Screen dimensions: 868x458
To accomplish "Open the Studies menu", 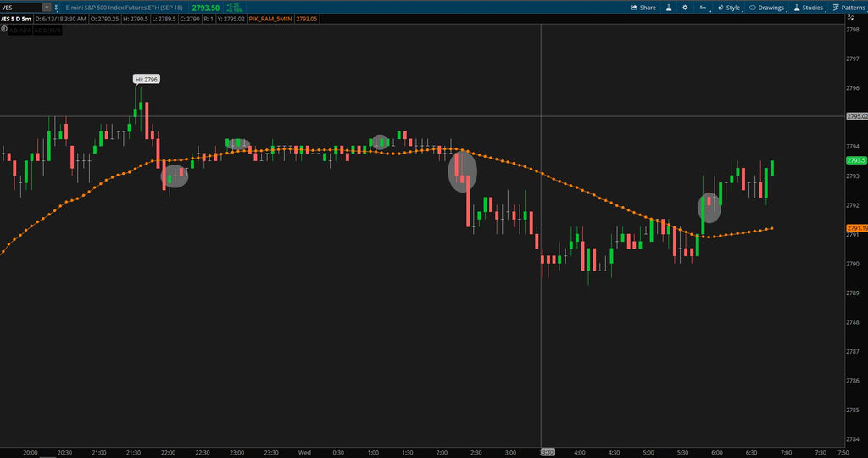I will tap(809, 8).
